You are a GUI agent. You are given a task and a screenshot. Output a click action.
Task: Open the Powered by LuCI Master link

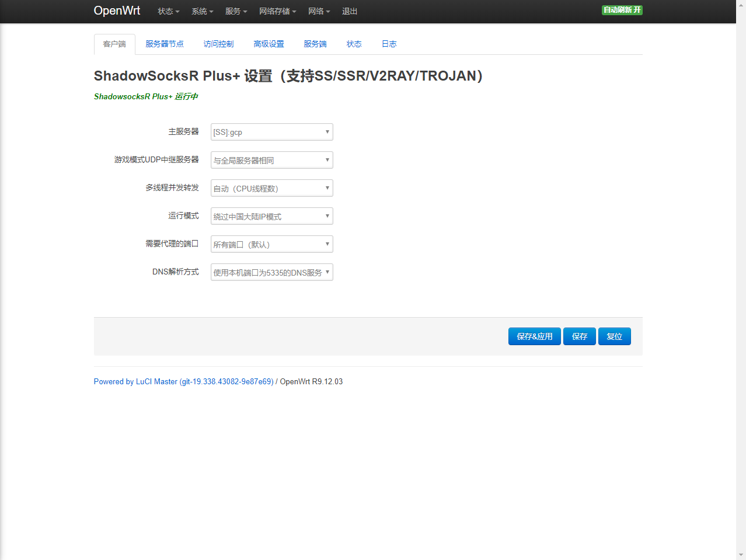[x=183, y=381]
